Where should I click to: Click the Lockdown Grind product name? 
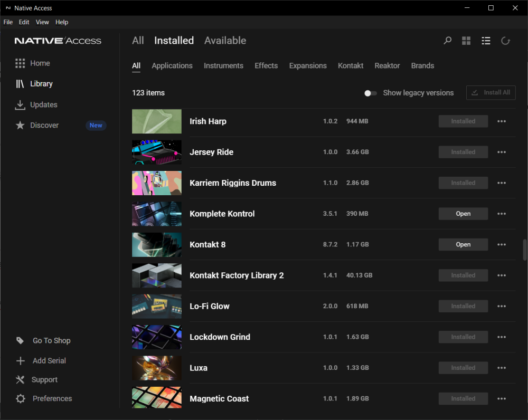pos(220,337)
